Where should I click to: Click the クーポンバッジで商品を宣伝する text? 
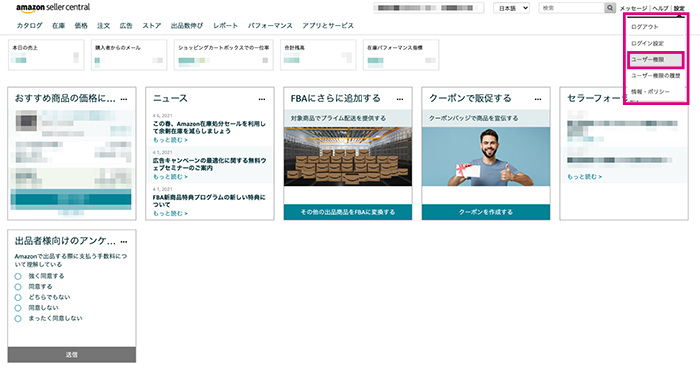pyautogui.click(x=473, y=118)
